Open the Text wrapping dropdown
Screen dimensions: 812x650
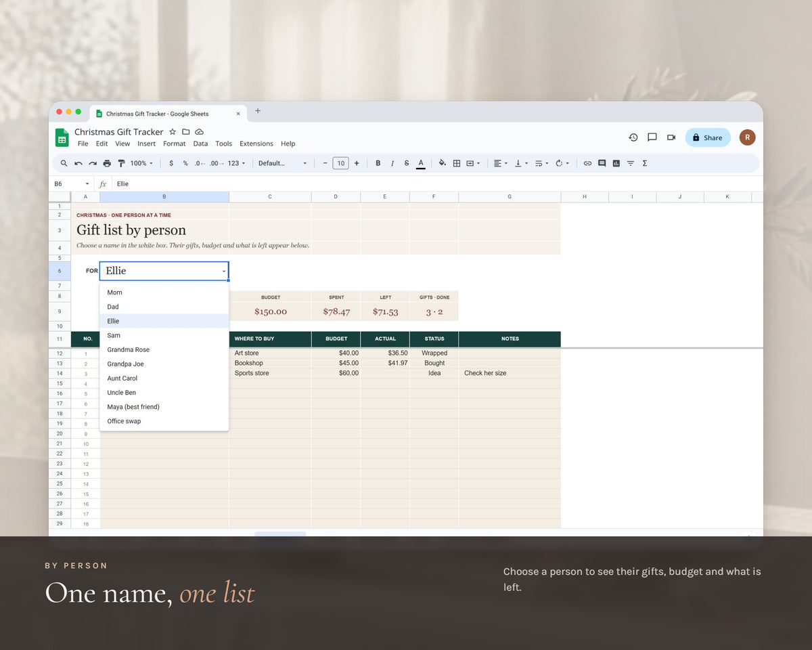click(x=541, y=163)
